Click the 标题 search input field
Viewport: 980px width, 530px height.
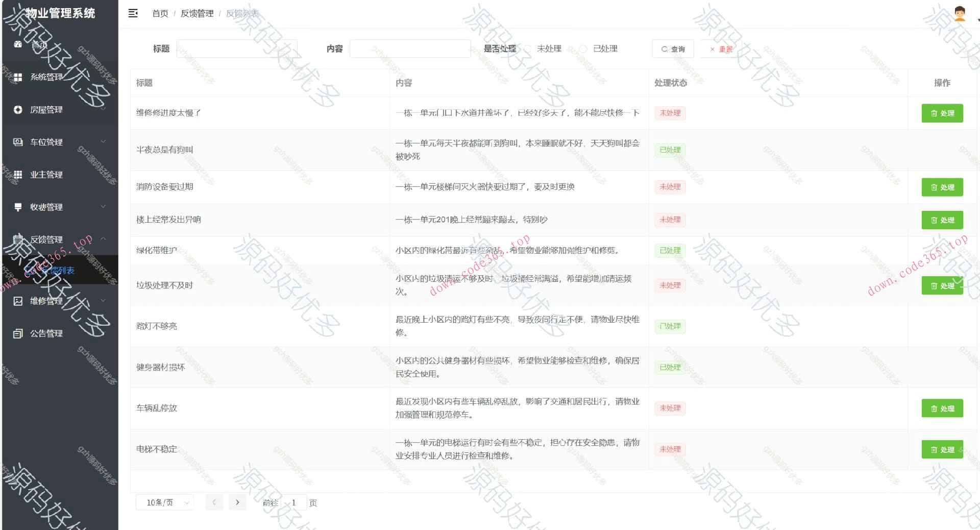pyautogui.click(x=237, y=49)
